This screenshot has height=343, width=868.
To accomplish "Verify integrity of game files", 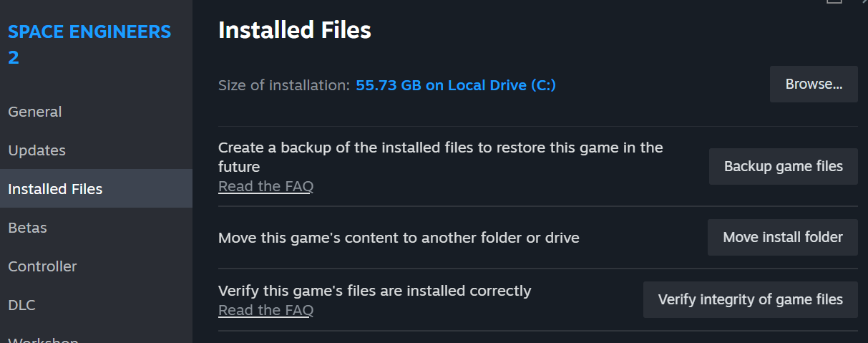I will click(750, 299).
